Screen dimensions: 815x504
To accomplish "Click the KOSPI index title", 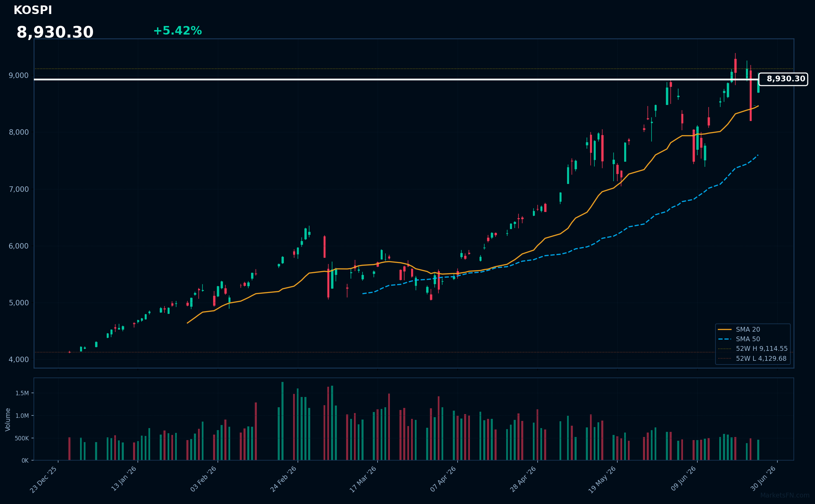I will pos(33,10).
